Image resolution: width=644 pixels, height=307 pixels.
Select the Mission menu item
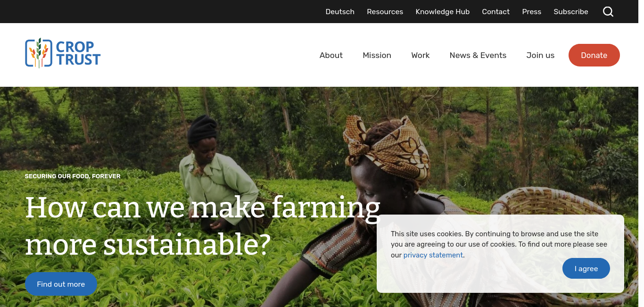(377, 55)
